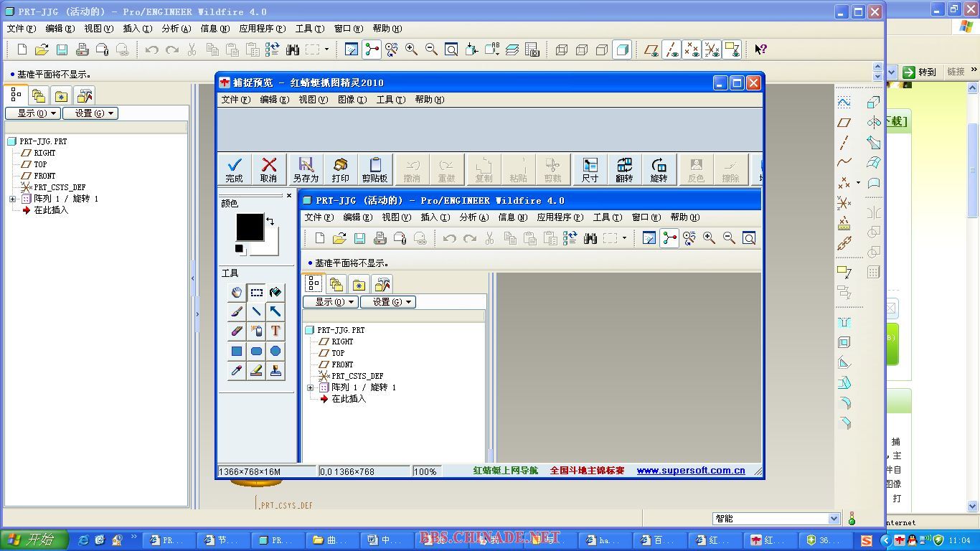Swap foreground and background colors arrow
The height and width of the screenshot is (551, 980).
pyautogui.click(x=270, y=221)
